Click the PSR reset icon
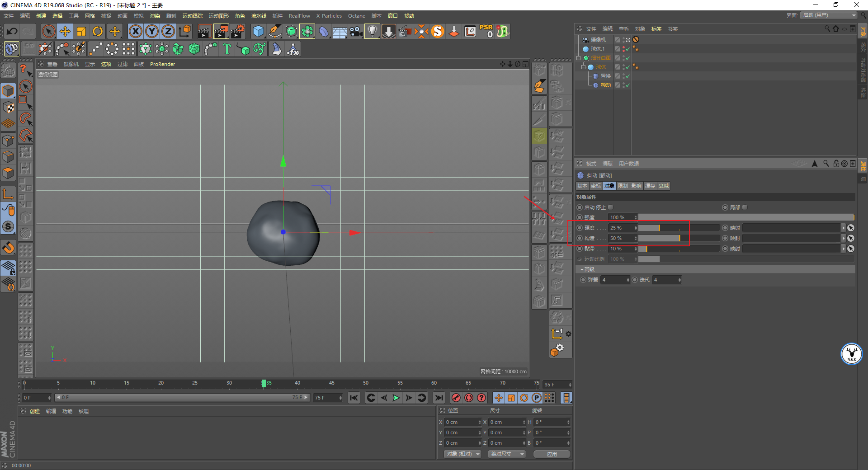868x470 pixels. (486, 31)
